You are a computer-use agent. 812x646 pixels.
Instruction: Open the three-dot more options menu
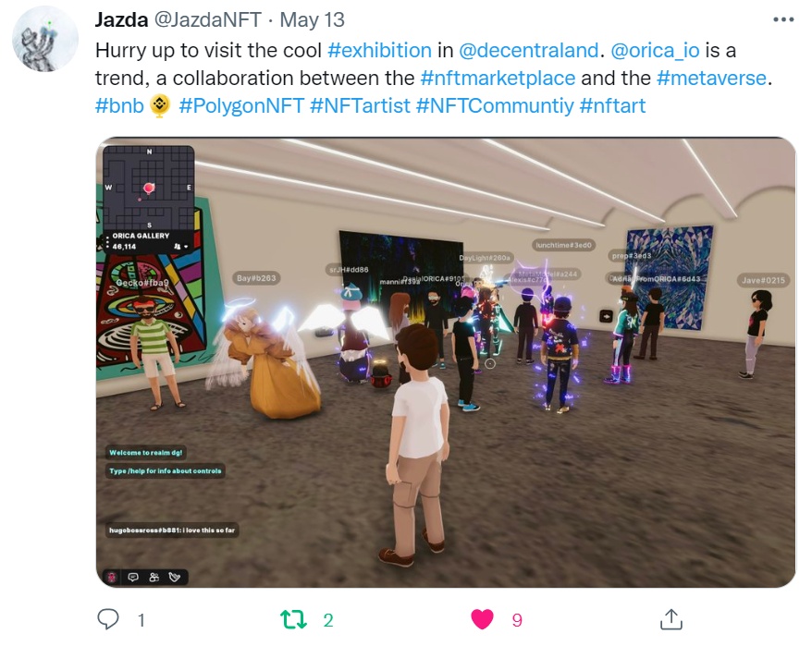click(783, 19)
